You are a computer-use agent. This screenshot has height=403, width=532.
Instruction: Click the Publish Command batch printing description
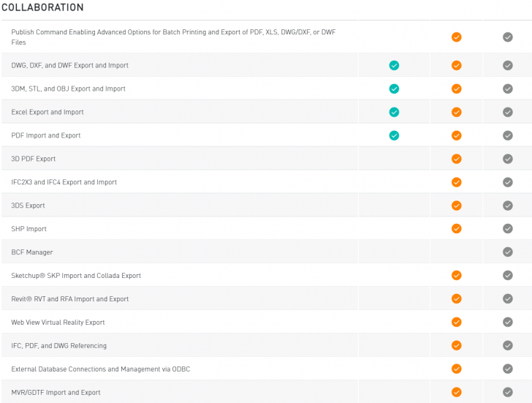coord(173,37)
